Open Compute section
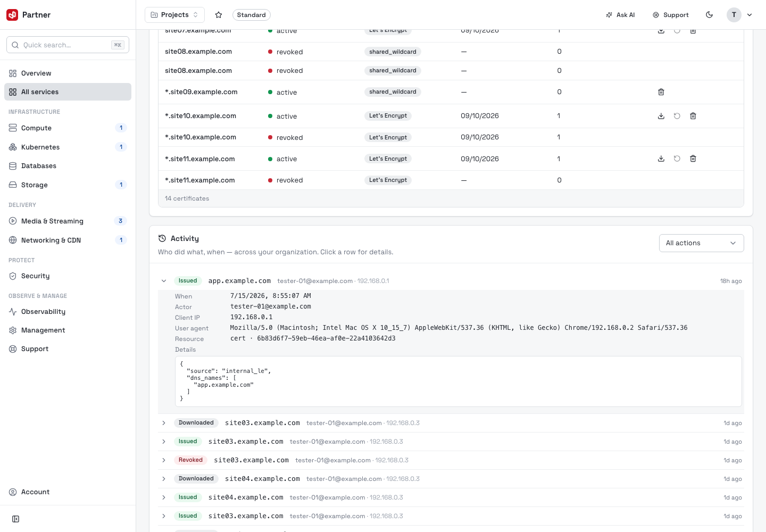 point(68,128)
